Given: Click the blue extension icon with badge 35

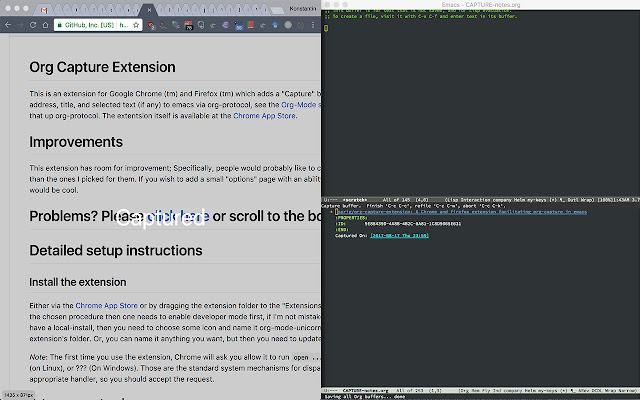Looking at the screenshot, I should pyautogui.click(x=238, y=25).
